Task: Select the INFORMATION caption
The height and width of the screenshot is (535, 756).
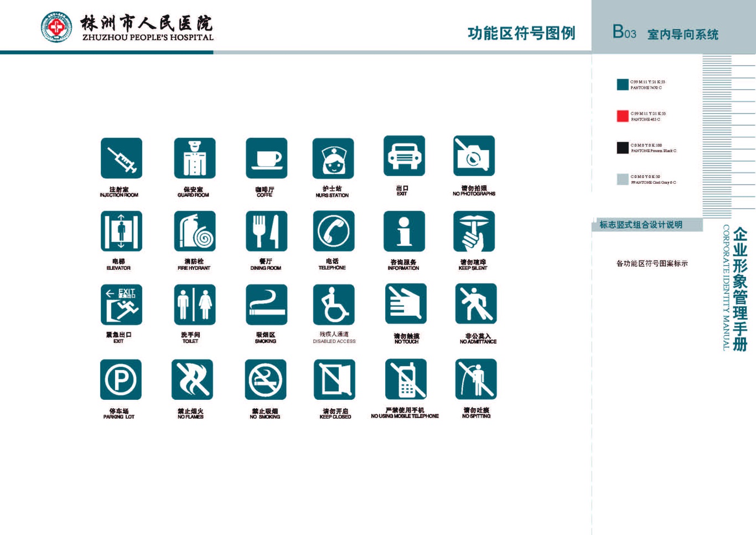Action: point(403,268)
